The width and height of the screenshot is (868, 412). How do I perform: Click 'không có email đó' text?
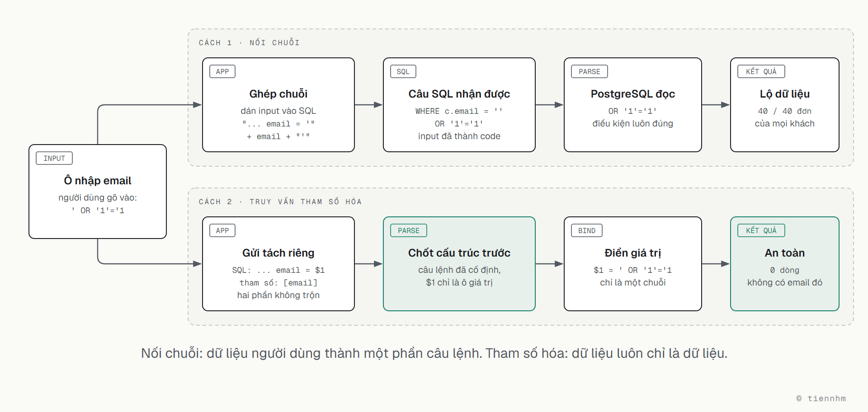pos(785,282)
